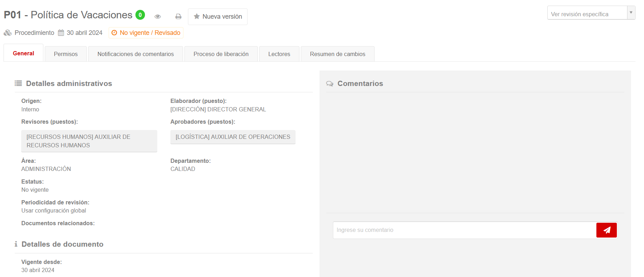Click the eye view icon beside title

tap(158, 17)
